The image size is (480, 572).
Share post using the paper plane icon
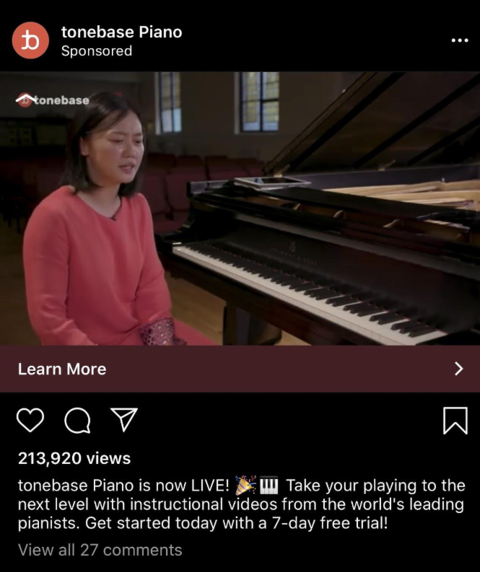coord(124,420)
